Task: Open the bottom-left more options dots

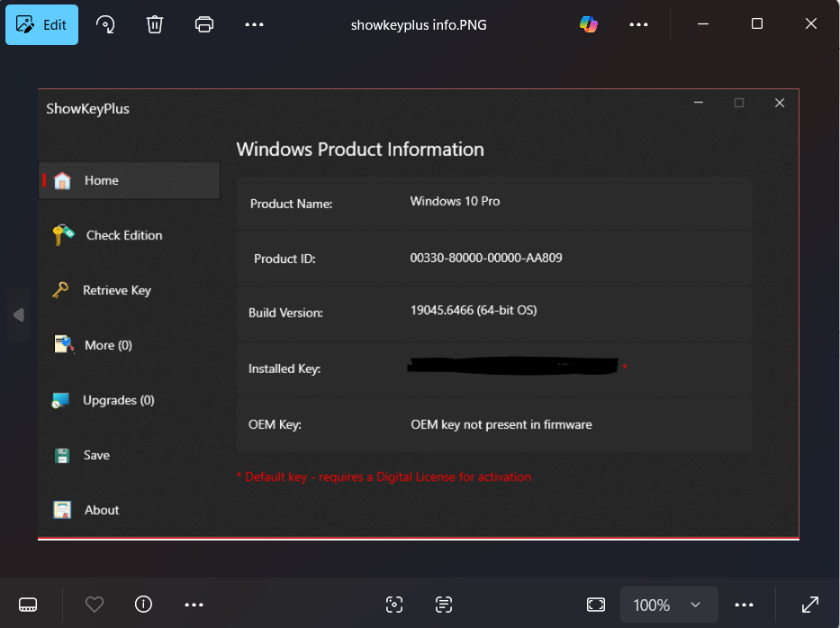Action: click(194, 605)
